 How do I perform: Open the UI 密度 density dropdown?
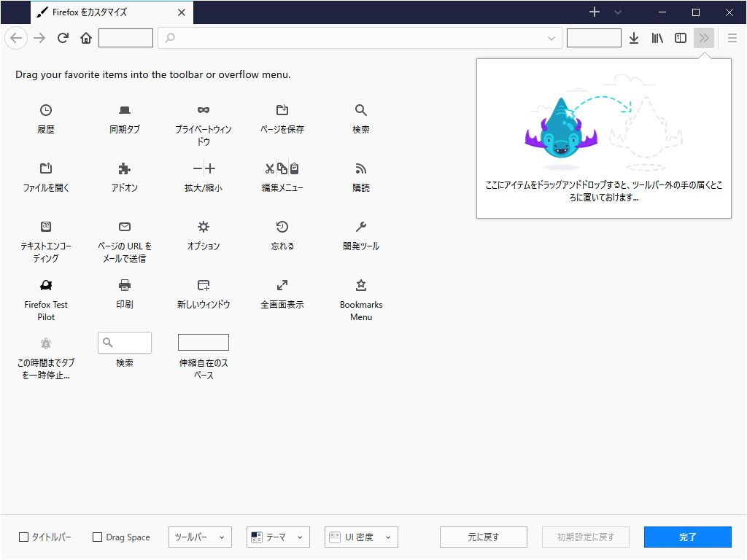click(361, 537)
